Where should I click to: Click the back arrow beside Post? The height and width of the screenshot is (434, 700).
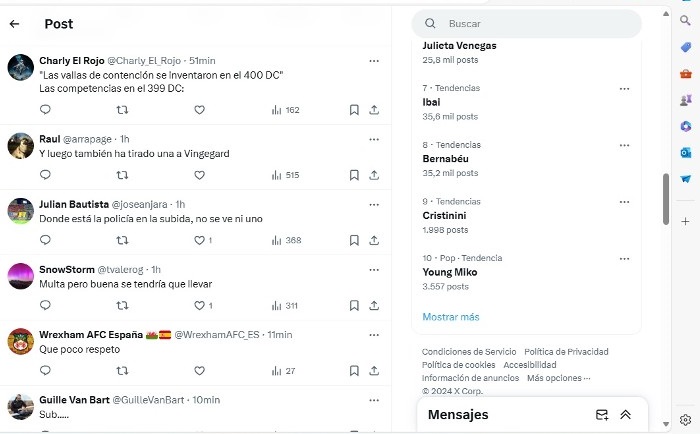[14, 24]
